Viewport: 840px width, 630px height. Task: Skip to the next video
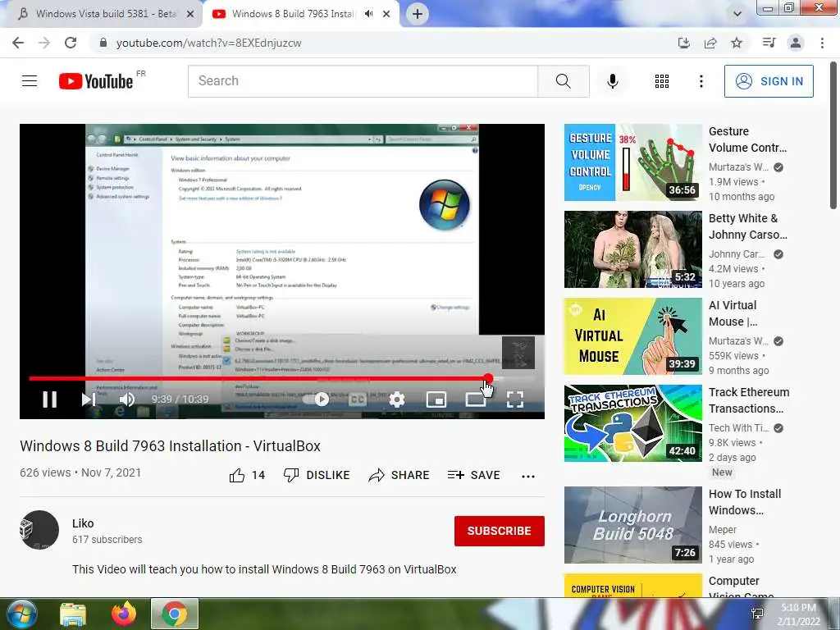[88, 399]
